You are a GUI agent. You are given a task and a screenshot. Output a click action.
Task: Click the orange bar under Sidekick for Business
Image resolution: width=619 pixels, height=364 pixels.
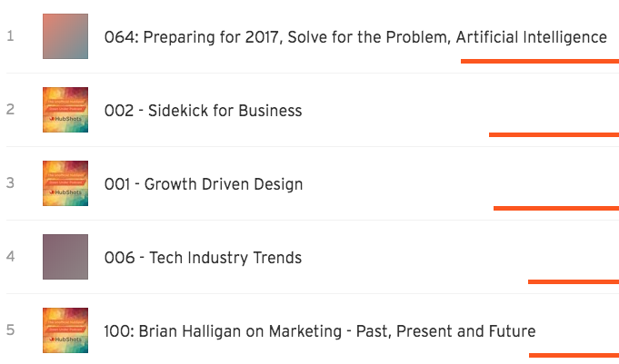[554, 134]
